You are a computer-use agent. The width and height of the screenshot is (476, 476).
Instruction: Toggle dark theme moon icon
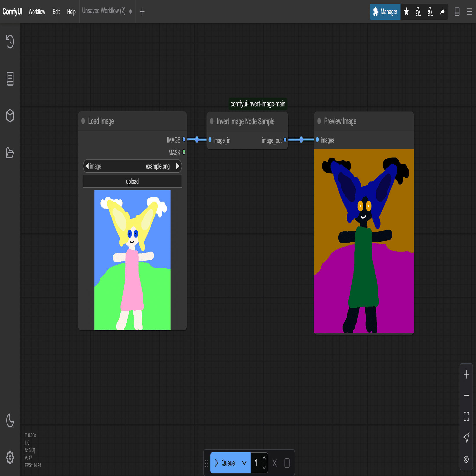[x=10, y=420]
